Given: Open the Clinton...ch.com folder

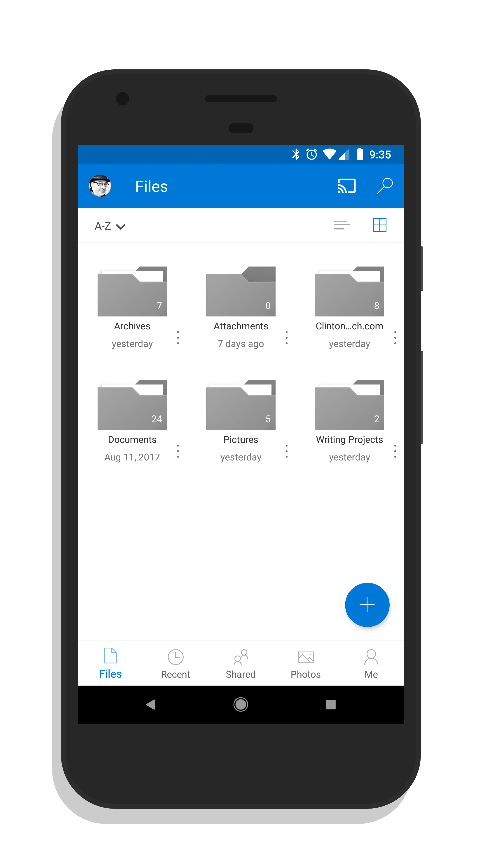Looking at the screenshot, I should [x=349, y=291].
